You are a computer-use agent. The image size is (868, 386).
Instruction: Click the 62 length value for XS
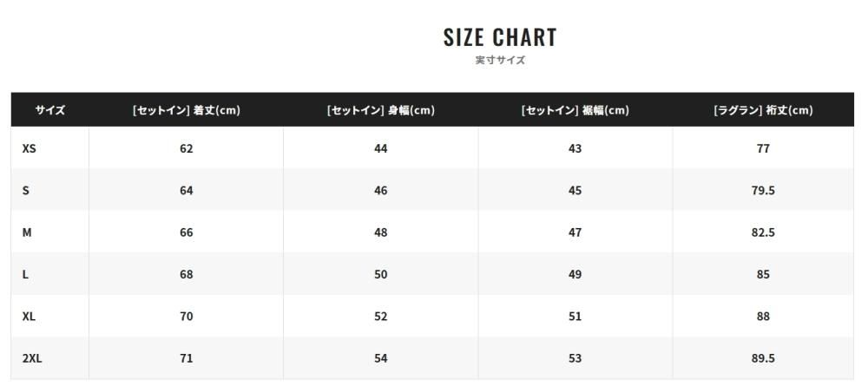pyautogui.click(x=187, y=148)
